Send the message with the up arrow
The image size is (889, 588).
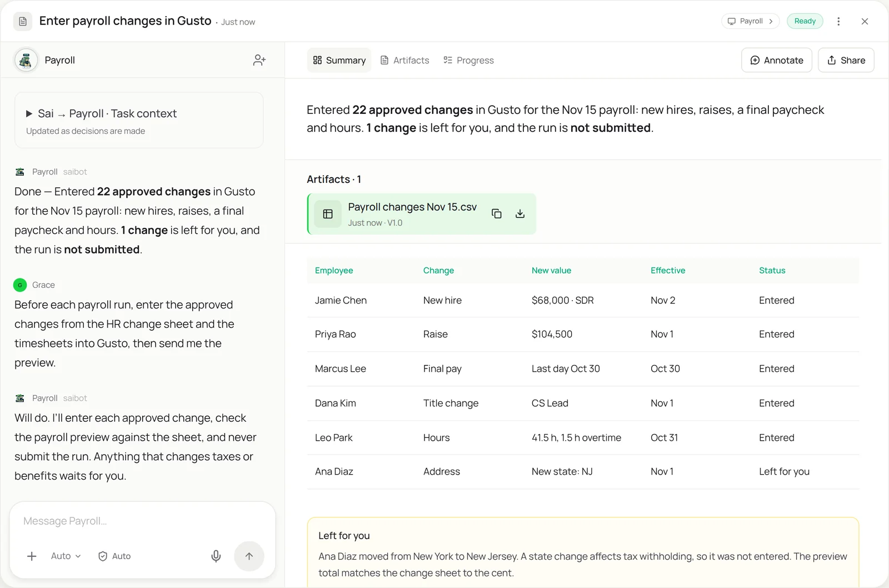(x=249, y=556)
